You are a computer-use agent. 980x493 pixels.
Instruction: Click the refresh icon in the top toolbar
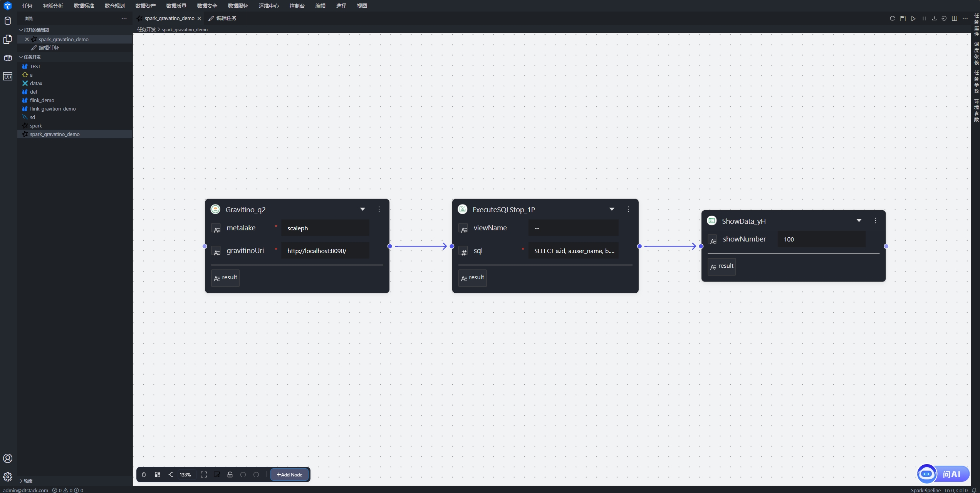[x=892, y=18]
